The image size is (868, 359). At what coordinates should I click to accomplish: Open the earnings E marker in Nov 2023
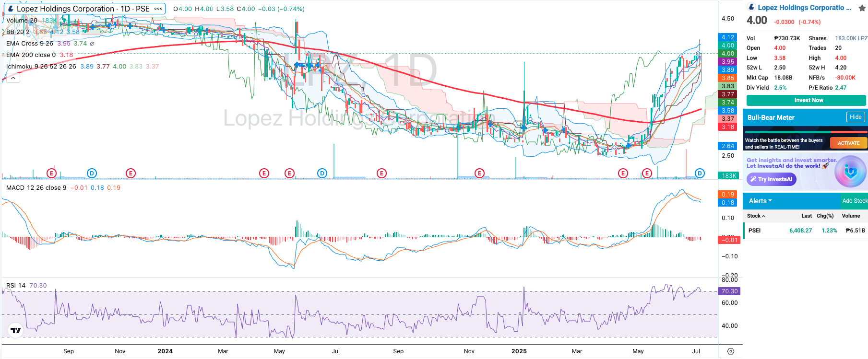coord(131,173)
